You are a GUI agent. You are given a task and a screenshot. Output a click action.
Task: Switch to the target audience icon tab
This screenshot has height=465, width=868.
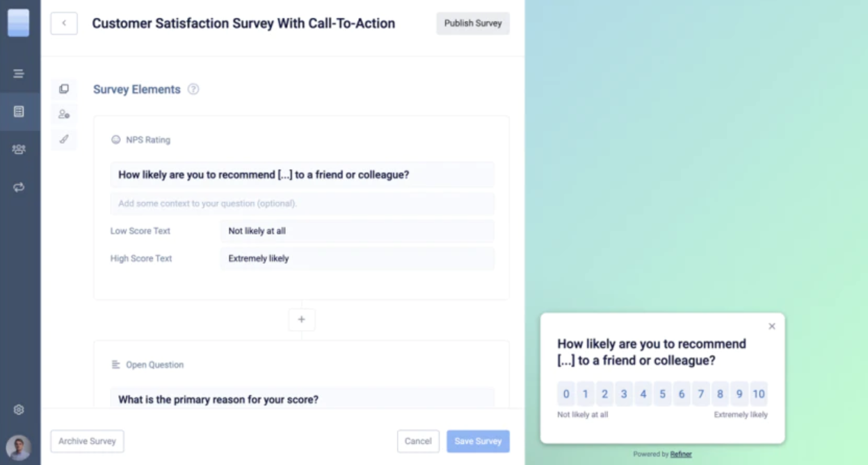pos(64,114)
